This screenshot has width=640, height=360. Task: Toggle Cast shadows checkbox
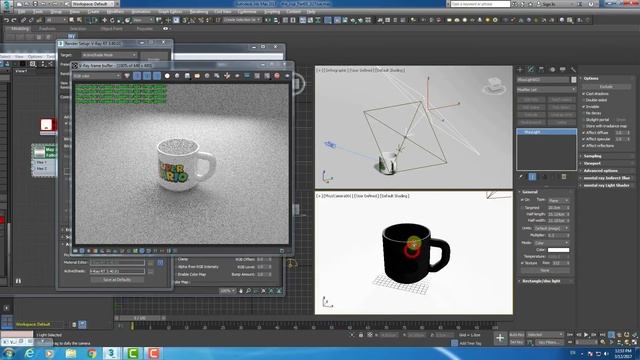click(x=584, y=93)
